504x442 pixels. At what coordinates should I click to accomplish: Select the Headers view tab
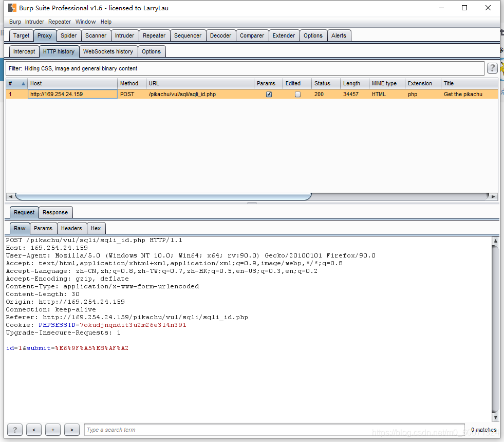pyautogui.click(x=72, y=228)
